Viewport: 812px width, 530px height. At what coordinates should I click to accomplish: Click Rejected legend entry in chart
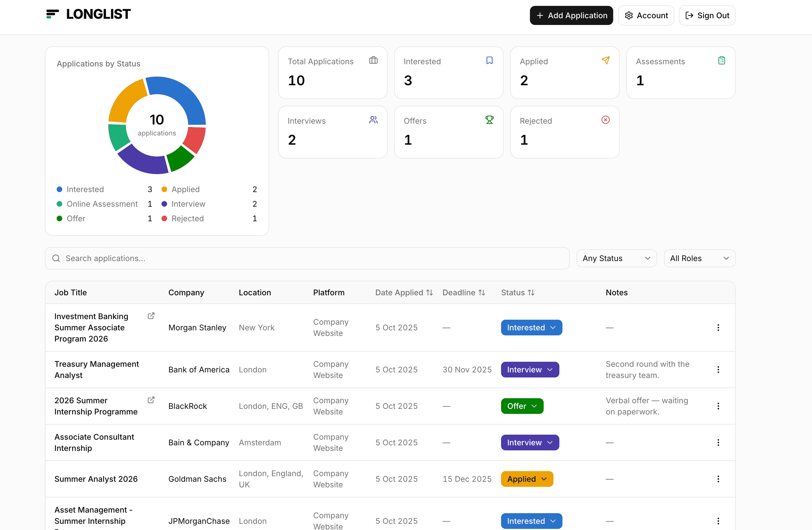click(x=209, y=218)
